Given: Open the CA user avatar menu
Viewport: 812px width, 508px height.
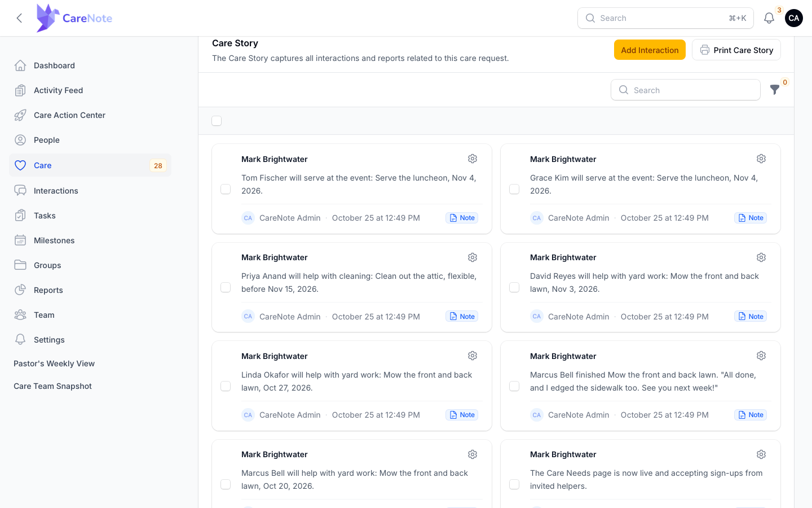Looking at the screenshot, I should click(794, 18).
